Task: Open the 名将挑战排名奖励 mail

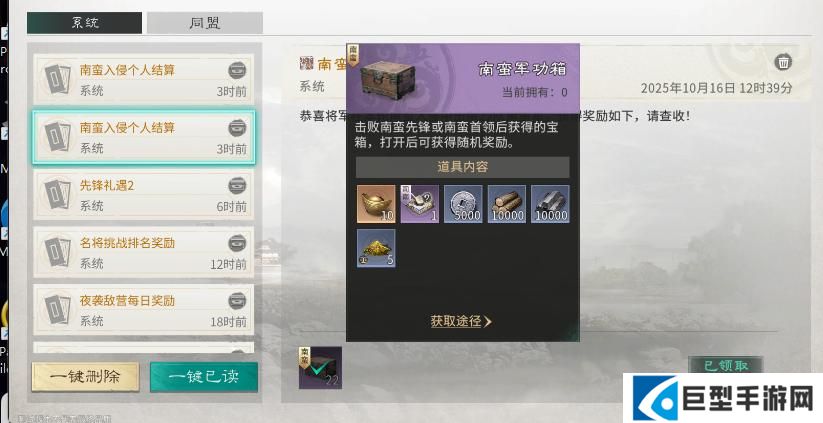Action: [x=144, y=252]
